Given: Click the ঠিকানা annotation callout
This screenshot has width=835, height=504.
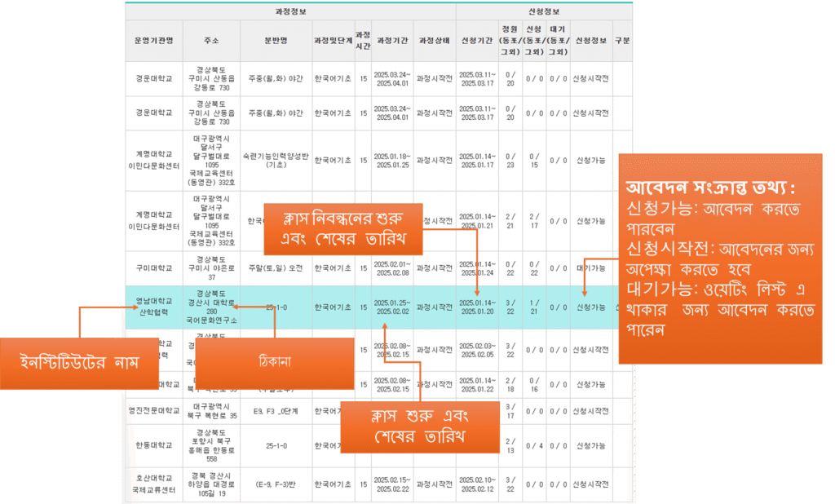Looking at the screenshot, I should click(275, 362).
